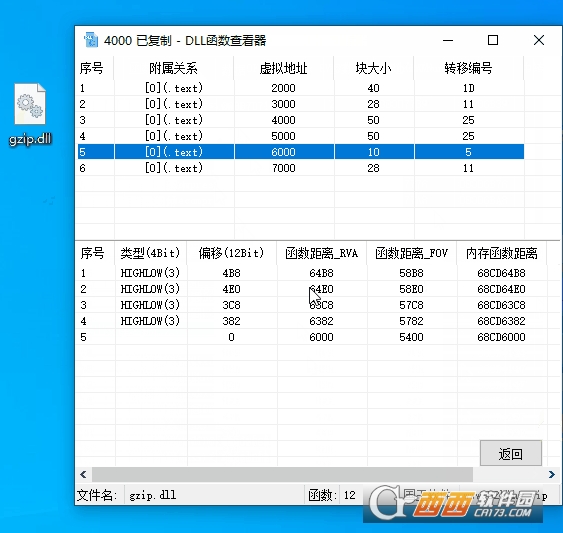Viewport: 563px width, 533px height.
Task: Click memory address 68CD64E0
Action: click(502, 289)
